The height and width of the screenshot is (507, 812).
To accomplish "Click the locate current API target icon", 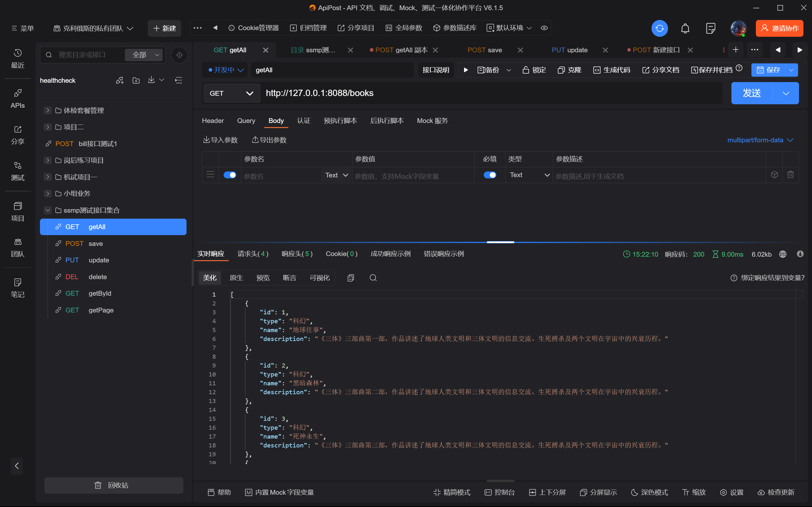I will (179, 55).
